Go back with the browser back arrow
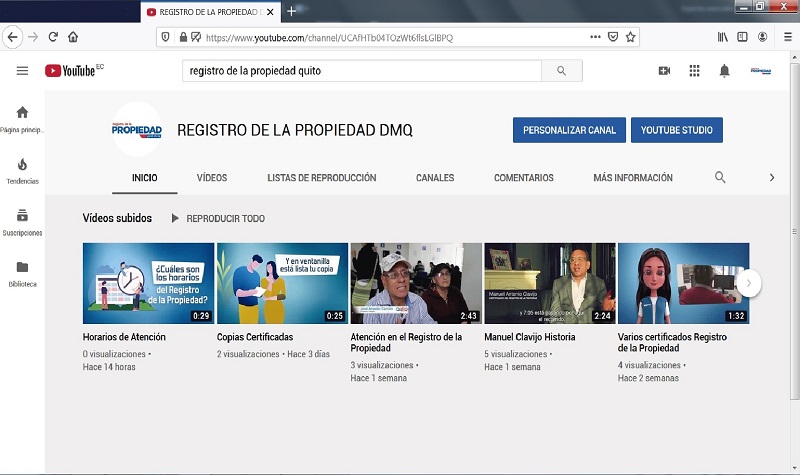The height and width of the screenshot is (475, 800). (x=12, y=37)
